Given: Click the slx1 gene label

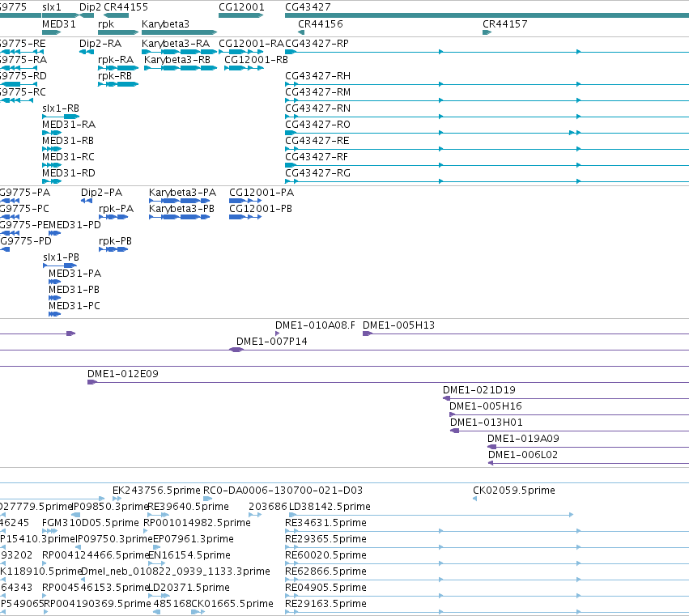Looking at the screenshot, I should pos(52,7).
